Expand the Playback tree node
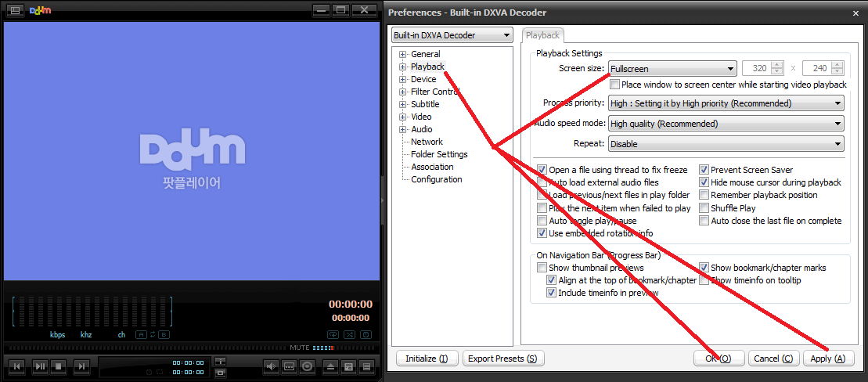Screen dimensions: 868x382 (x=402, y=67)
